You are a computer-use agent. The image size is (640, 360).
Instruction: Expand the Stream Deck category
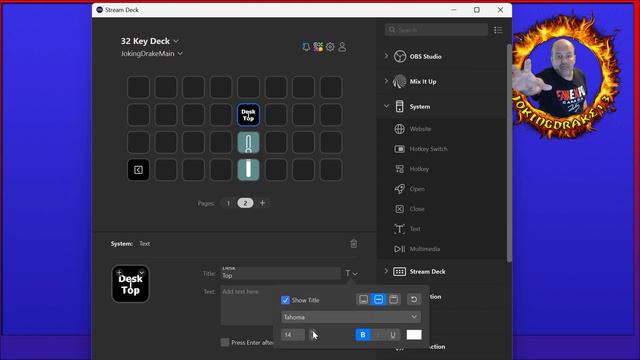tap(386, 271)
